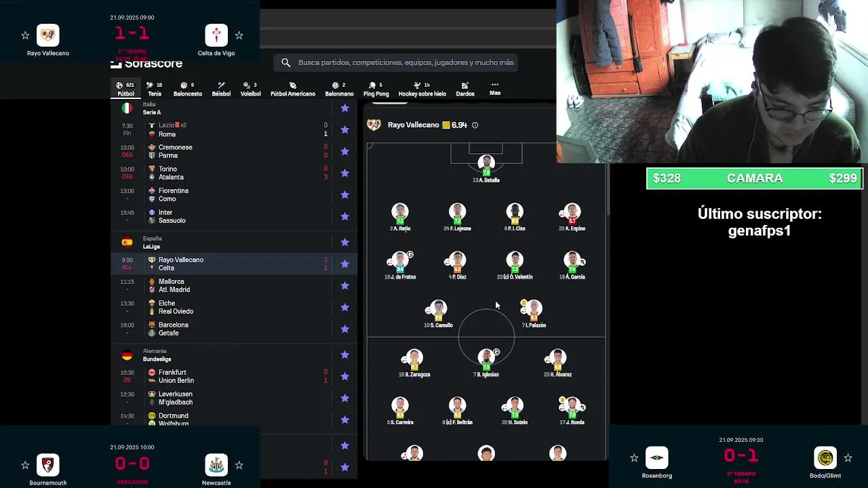
Task: Toggle favorite star for Lazio vs Roma
Action: tap(345, 129)
